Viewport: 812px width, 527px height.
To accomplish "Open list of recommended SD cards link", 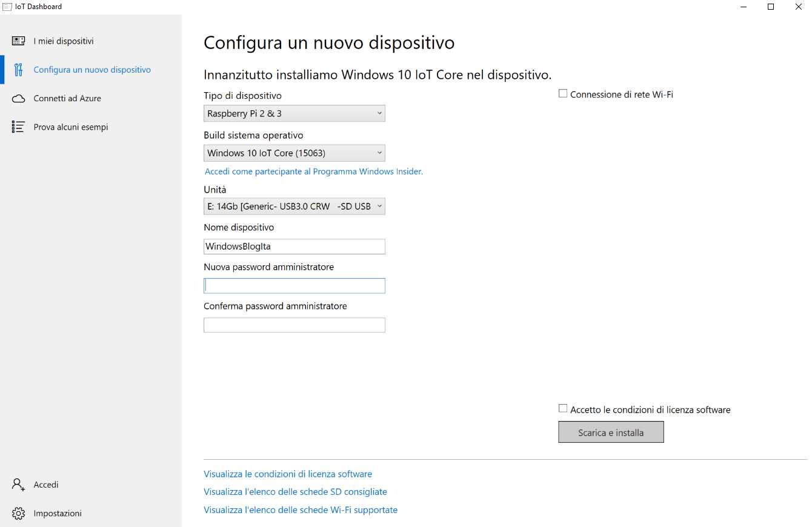I will pyautogui.click(x=295, y=492).
